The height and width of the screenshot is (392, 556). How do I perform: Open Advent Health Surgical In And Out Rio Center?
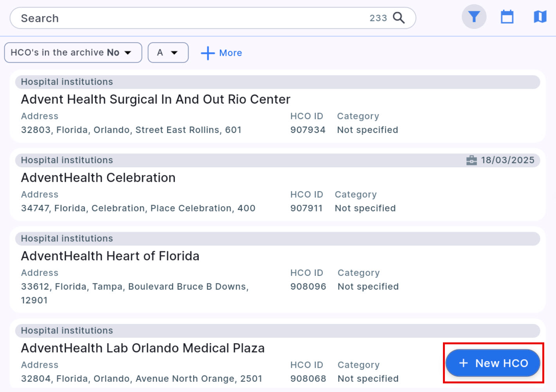tap(155, 100)
